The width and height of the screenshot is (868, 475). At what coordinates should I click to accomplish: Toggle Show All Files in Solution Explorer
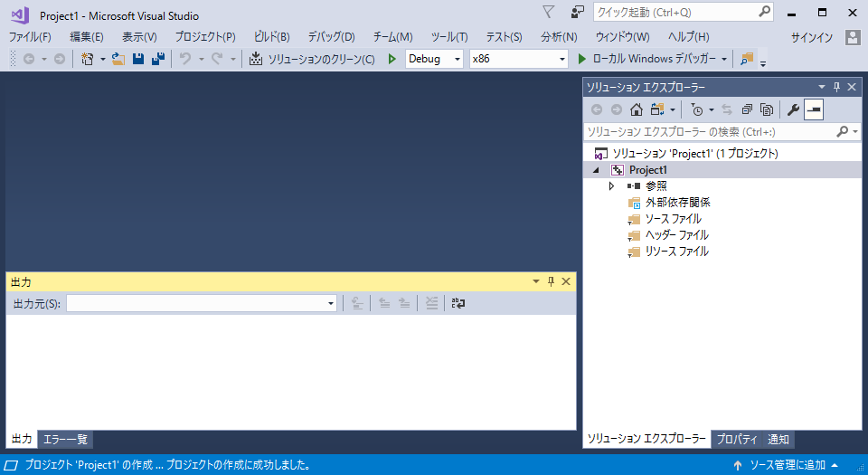(x=767, y=109)
